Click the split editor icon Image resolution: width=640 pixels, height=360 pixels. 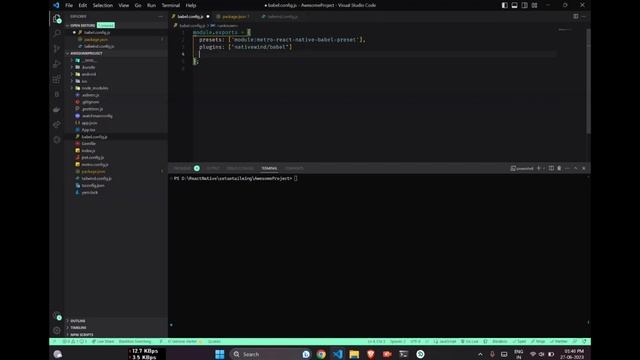click(x=576, y=16)
